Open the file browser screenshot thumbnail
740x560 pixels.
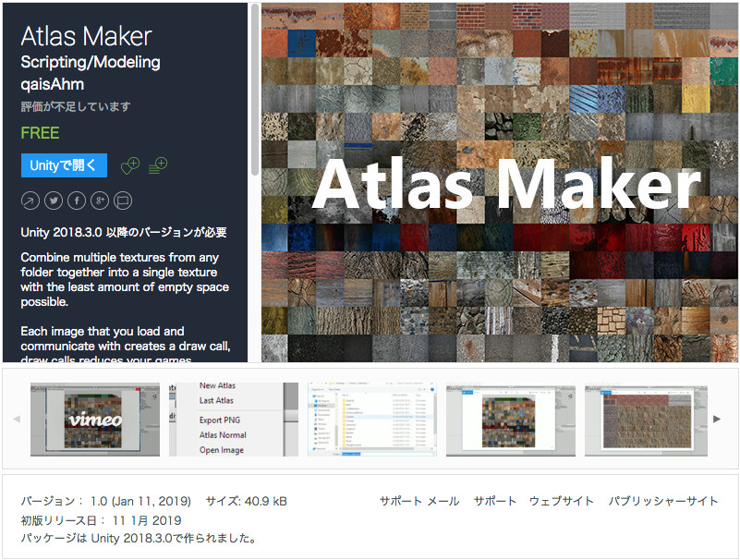point(372,420)
